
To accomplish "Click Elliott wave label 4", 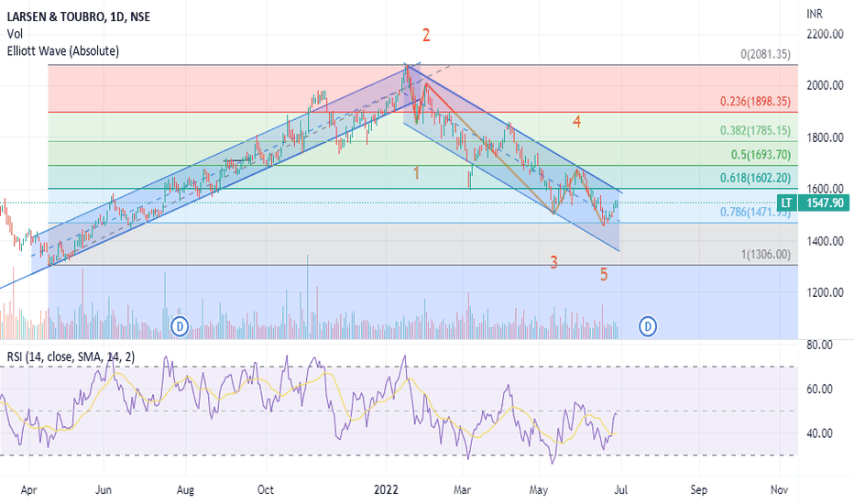I will click(x=576, y=122).
